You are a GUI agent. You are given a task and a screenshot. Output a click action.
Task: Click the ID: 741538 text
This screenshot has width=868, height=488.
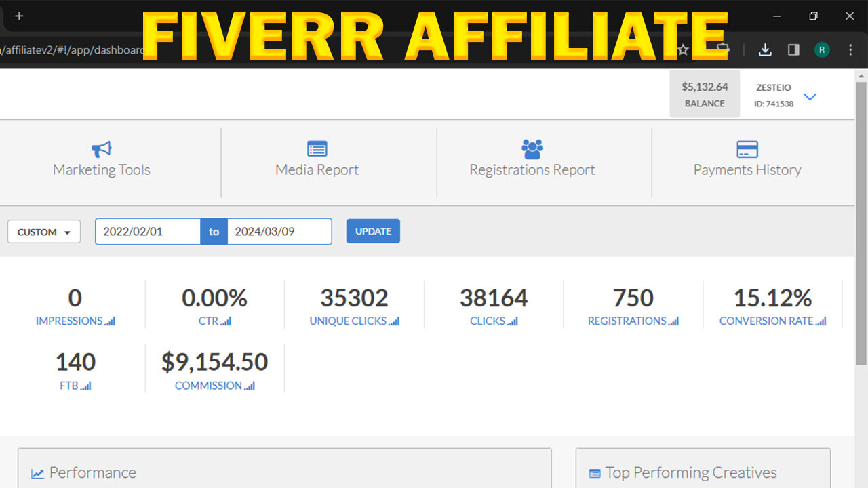774,104
